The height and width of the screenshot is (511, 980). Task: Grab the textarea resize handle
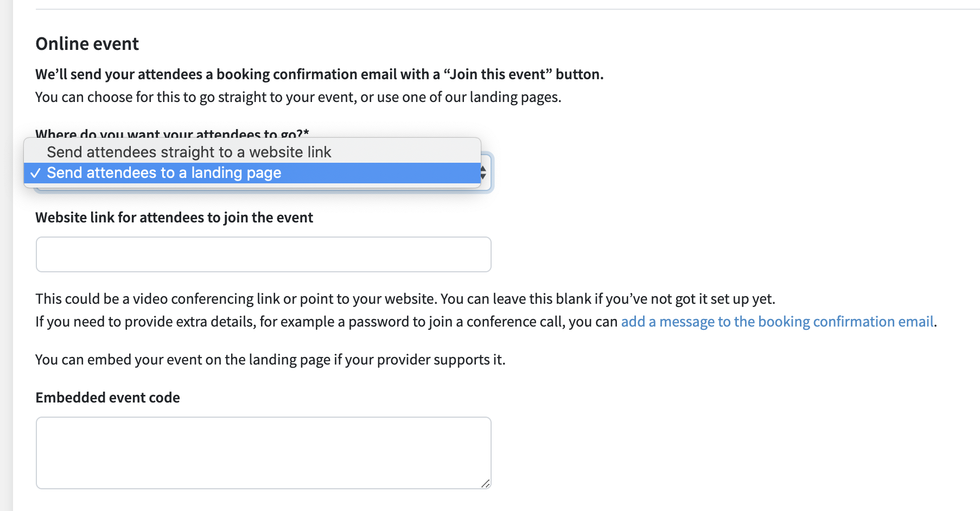click(485, 483)
